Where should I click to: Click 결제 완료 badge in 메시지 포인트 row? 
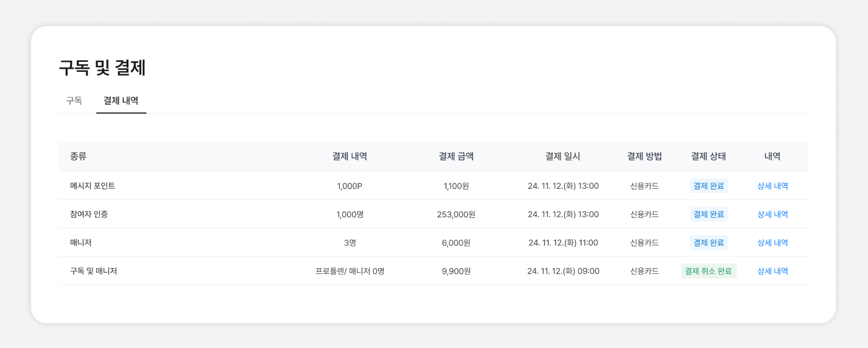pyautogui.click(x=709, y=186)
